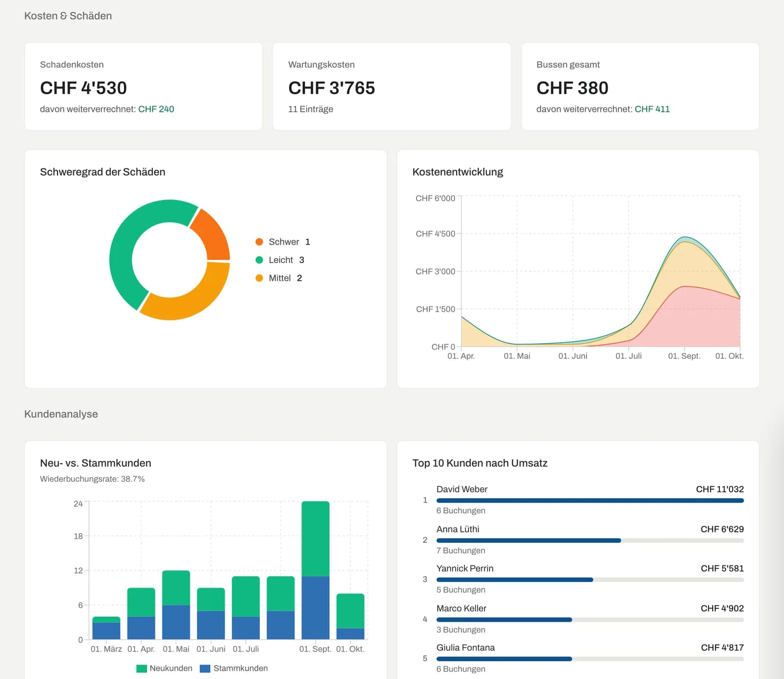This screenshot has height=679, width=784.
Task: Click the 'Top 10 Kunden nach Umsatz' title
Action: [x=480, y=463]
